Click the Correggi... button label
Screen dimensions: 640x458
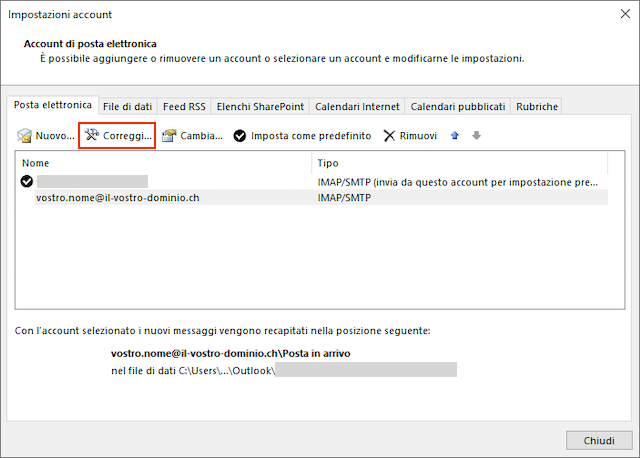(127, 136)
